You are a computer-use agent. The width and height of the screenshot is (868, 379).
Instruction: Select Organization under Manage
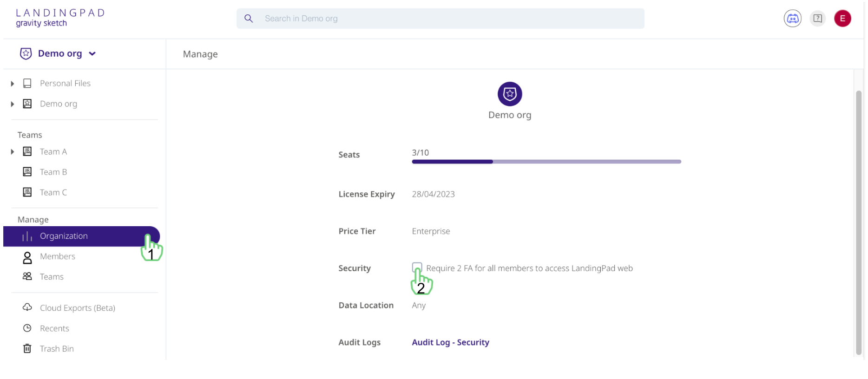click(x=81, y=236)
